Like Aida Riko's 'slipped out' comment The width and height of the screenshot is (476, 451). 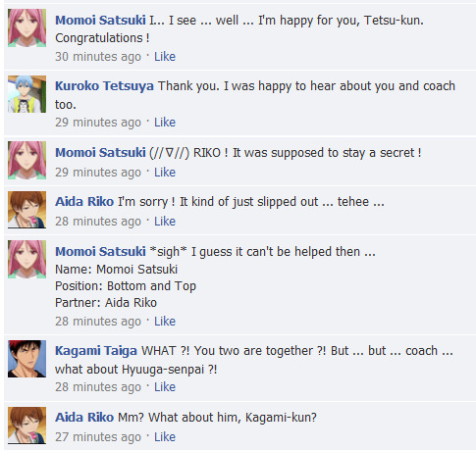pyautogui.click(x=165, y=222)
